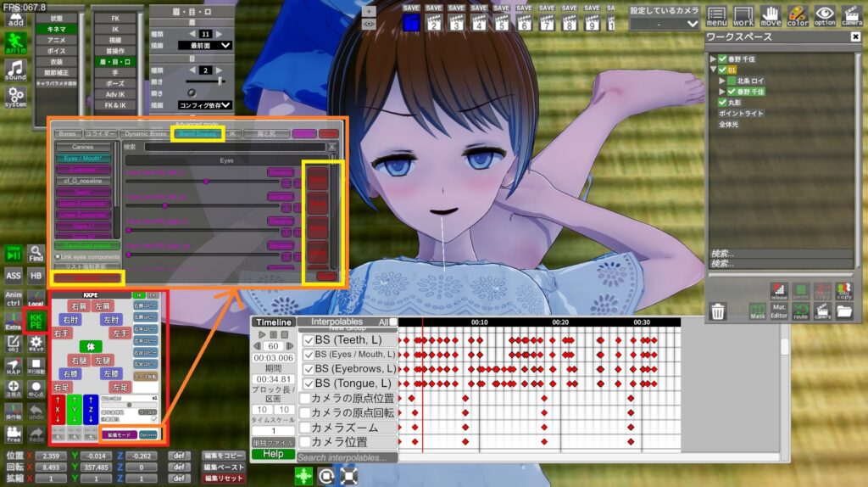Click the trash can delete icon
Screen dimensions: 868x487
[x=718, y=311]
